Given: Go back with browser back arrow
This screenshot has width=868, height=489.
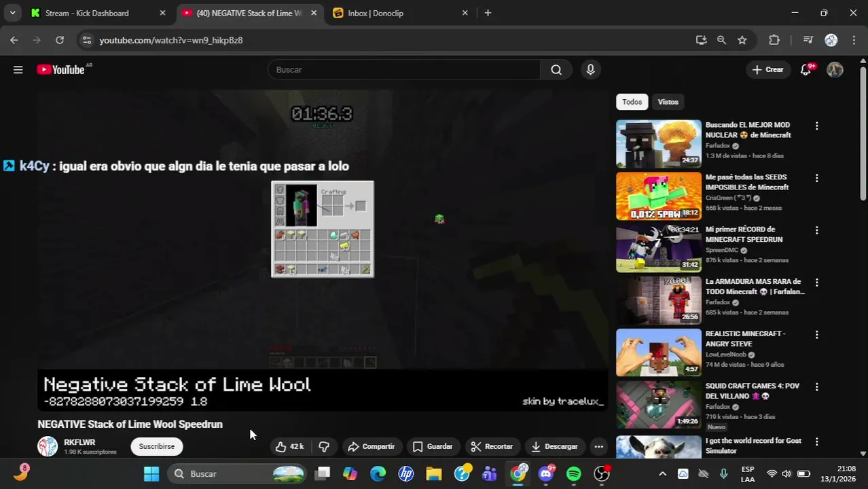Looking at the screenshot, I should 14,40.
